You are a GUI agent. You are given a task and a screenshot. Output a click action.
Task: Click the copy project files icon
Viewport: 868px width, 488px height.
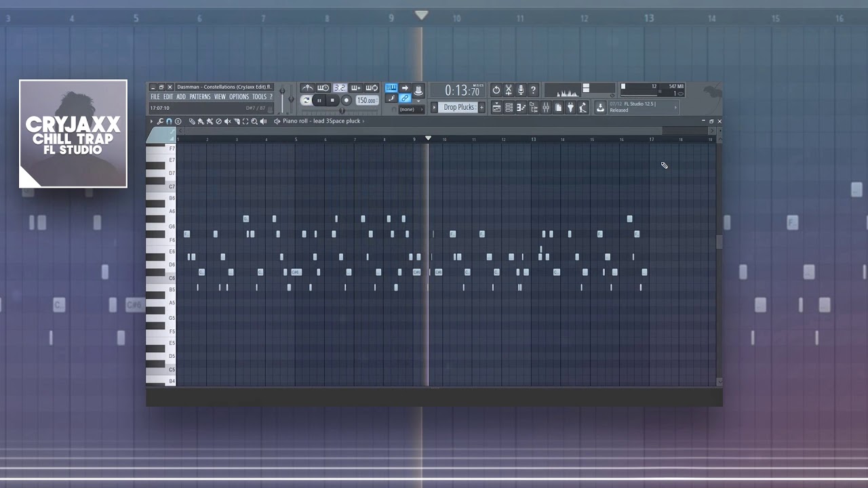tap(558, 107)
